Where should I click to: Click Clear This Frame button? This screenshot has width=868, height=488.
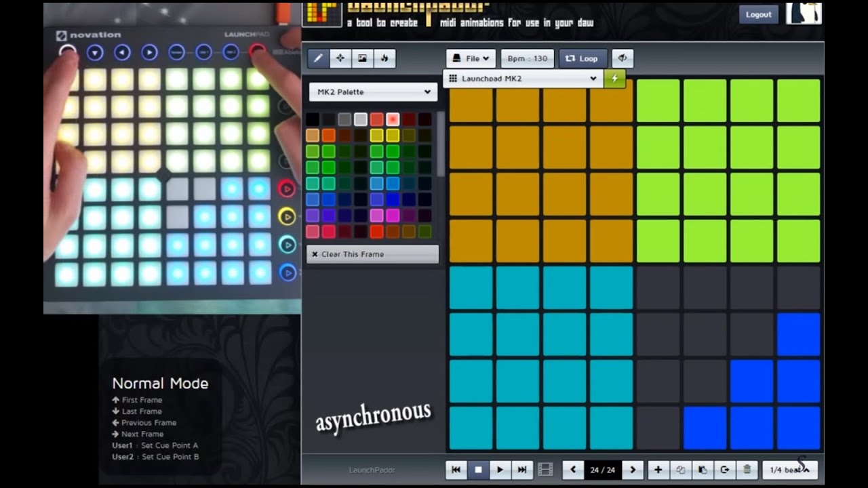click(x=372, y=254)
